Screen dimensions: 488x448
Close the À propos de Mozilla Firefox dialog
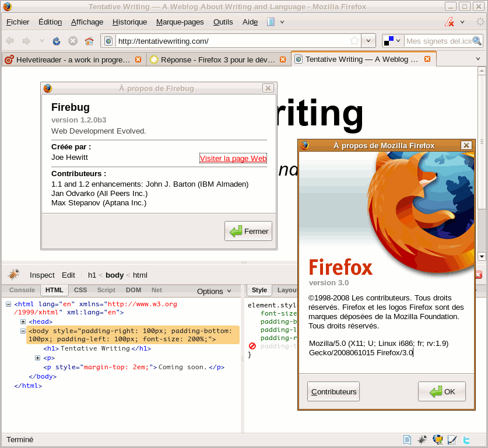click(466, 145)
